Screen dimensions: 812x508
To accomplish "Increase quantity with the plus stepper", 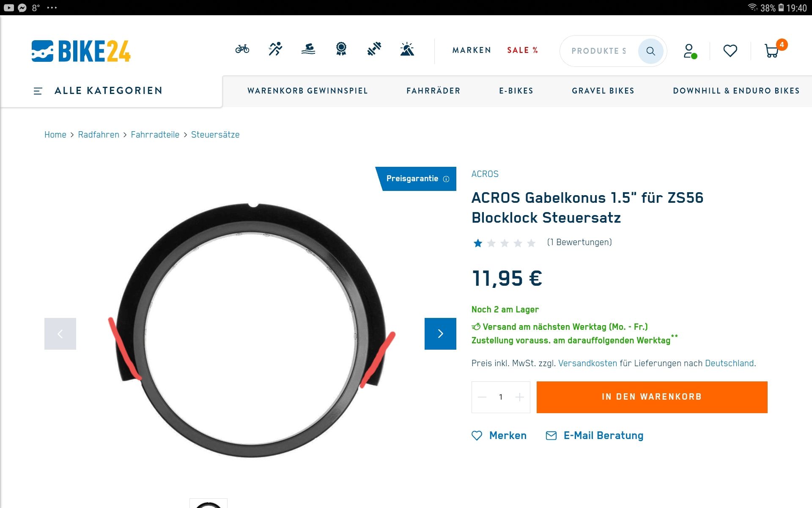I will [x=519, y=397].
